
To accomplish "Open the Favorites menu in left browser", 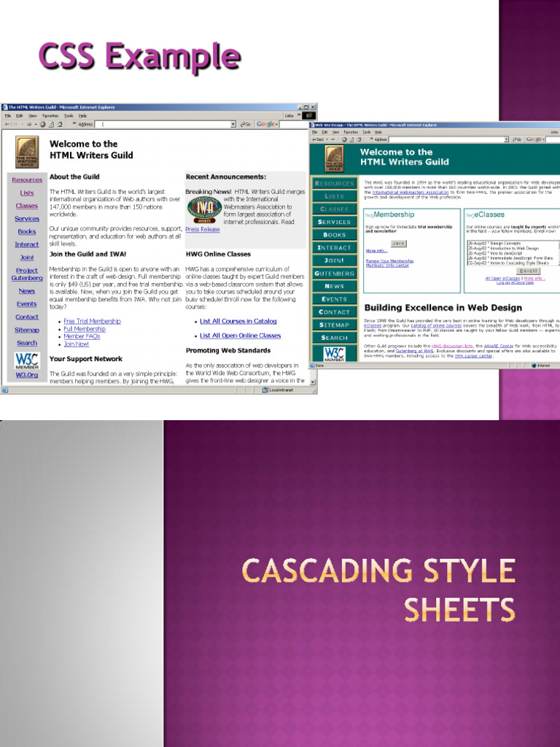I will point(50,115).
